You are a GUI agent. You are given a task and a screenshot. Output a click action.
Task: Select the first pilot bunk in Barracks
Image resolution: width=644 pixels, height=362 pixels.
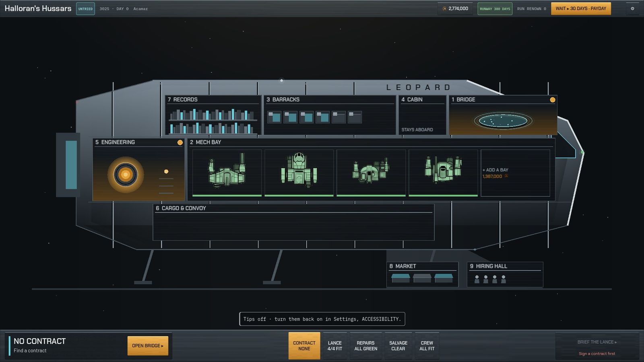[275, 117]
